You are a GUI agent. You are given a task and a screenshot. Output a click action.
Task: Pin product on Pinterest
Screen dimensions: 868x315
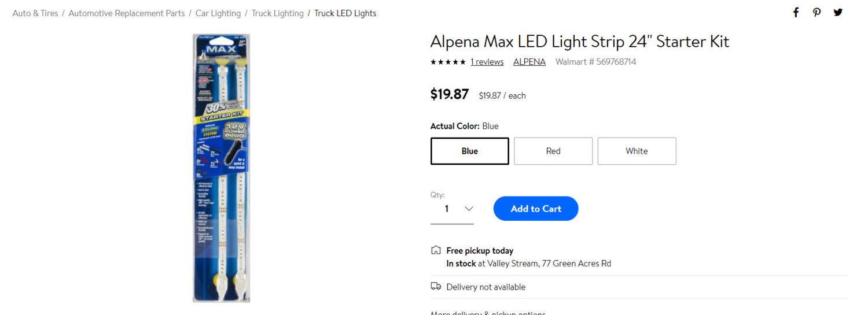click(x=816, y=13)
